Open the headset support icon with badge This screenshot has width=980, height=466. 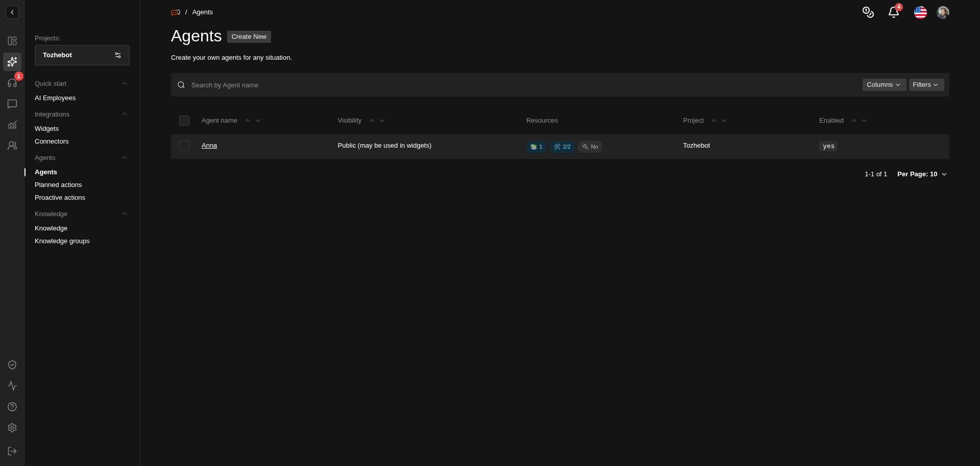pos(12,83)
